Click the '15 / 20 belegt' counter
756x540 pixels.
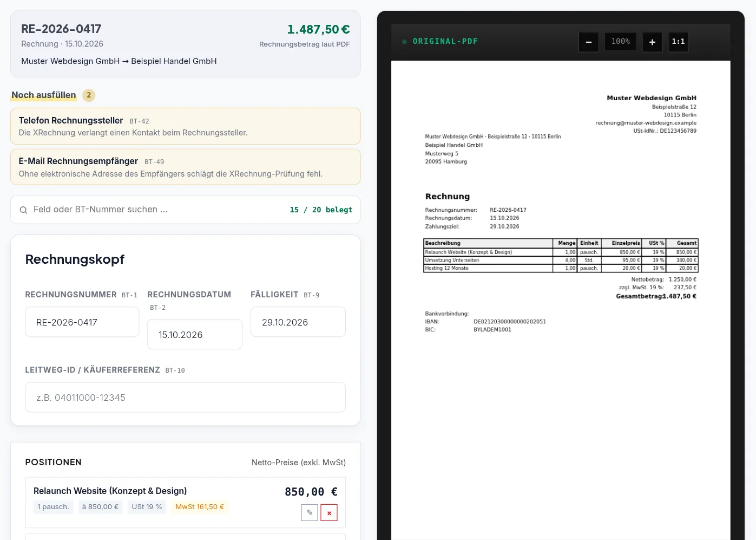[321, 210]
